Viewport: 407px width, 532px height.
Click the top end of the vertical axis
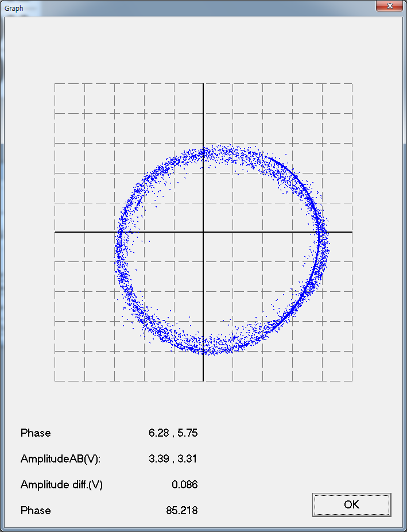click(203, 84)
